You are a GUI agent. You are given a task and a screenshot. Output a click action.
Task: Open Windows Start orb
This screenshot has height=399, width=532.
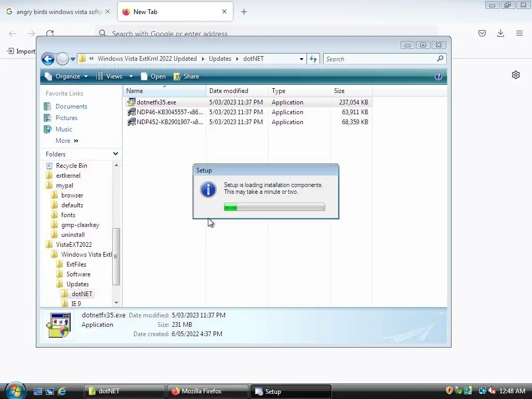[x=15, y=391]
